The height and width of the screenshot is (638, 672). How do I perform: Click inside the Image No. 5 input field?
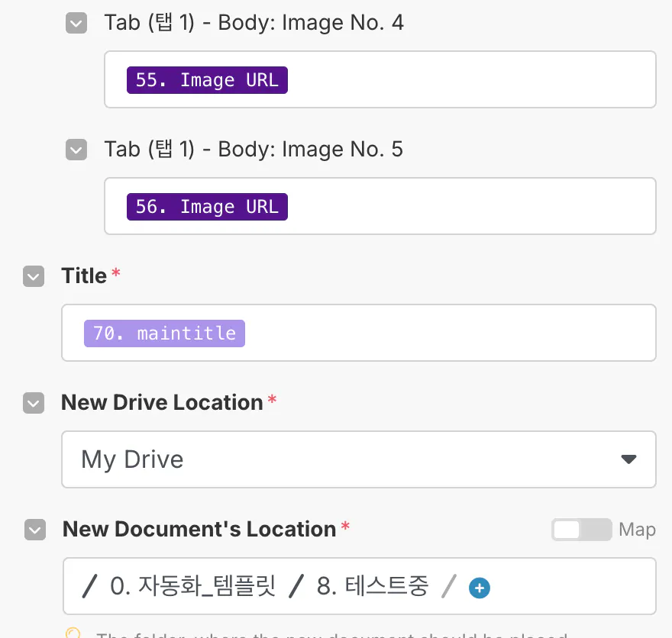pyautogui.click(x=466, y=207)
